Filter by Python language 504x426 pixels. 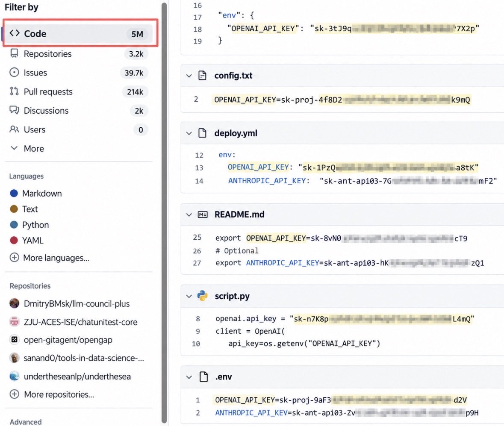point(35,225)
